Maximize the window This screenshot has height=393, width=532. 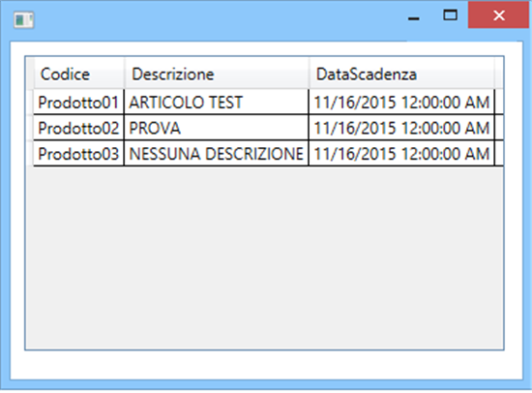450,15
